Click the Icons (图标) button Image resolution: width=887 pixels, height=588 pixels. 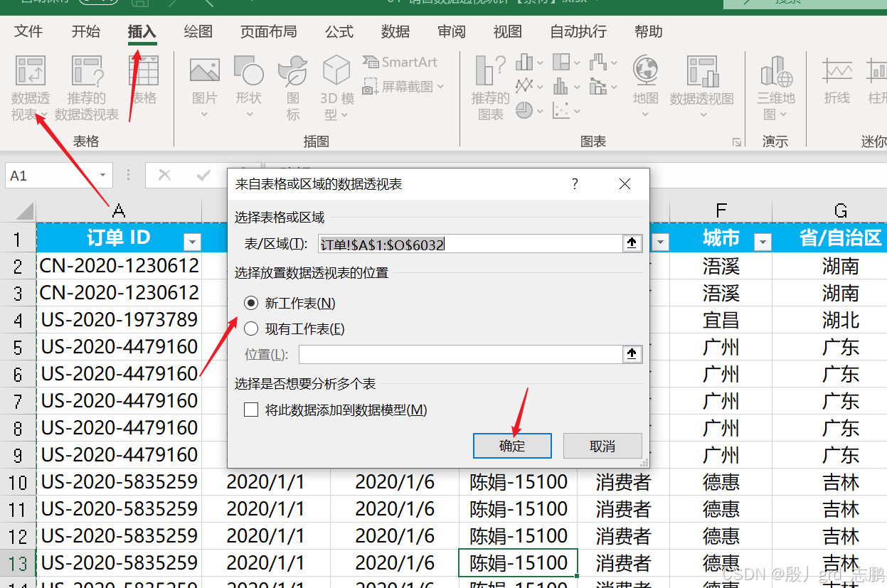[x=292, y=88]
